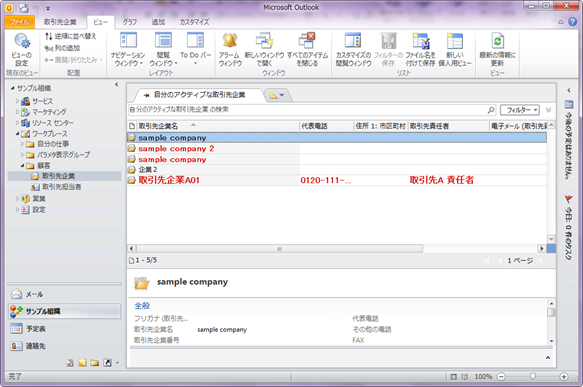The image size is (583, 387).
Task: Sort by 取引先責任者 column header
Action: coord(448,126)
